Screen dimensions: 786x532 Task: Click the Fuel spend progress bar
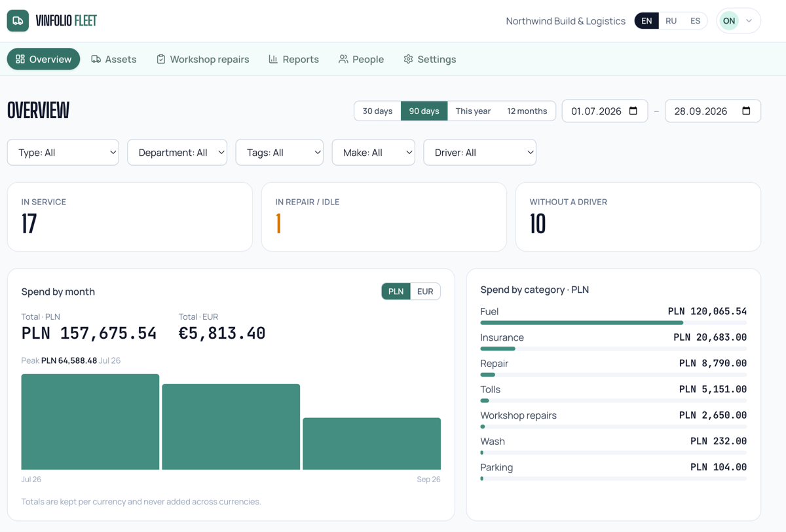point(613,322)
